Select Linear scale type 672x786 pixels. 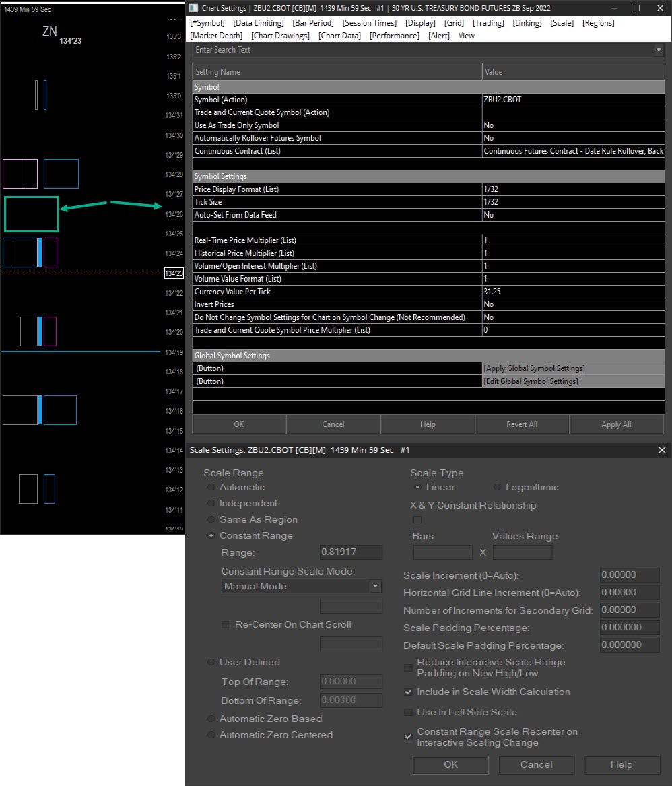(x=417, y=487)
